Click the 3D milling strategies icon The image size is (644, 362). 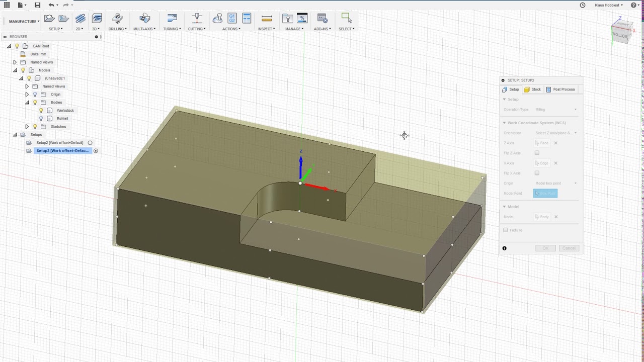tap(97, 19)
